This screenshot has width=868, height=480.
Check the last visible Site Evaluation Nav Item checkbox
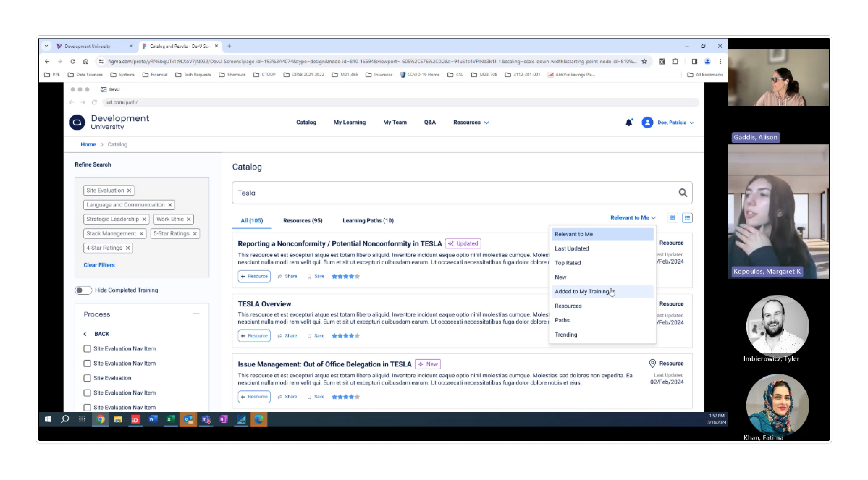87,408
